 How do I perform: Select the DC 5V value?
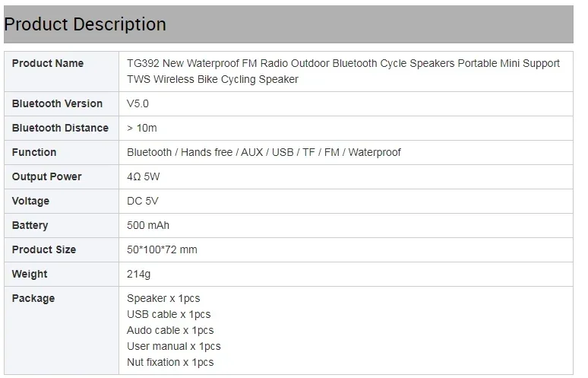142,201
